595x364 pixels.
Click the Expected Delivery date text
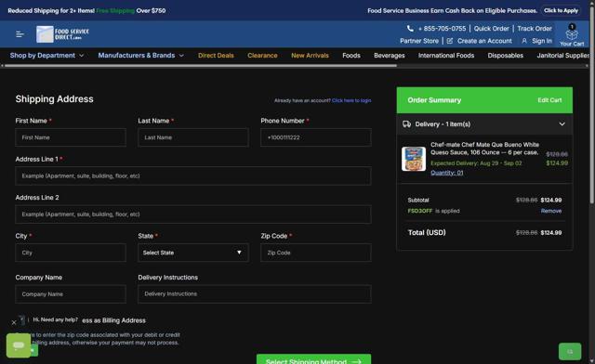476,163
